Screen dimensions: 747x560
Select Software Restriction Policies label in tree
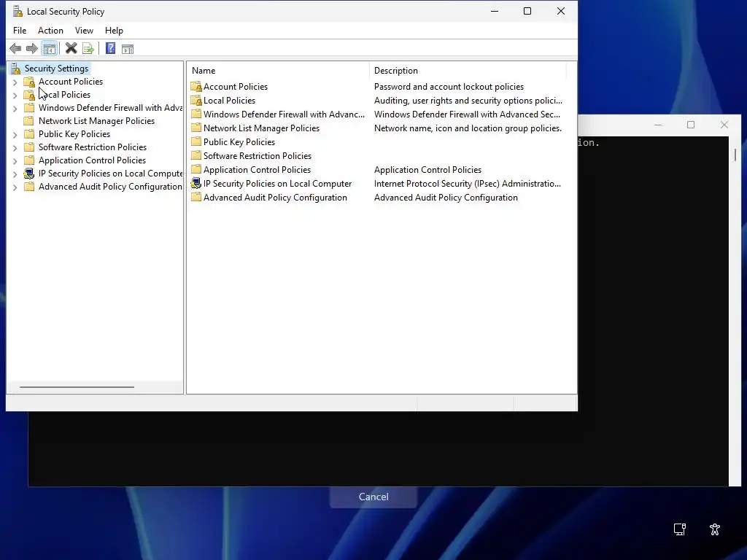pos(93,147)
